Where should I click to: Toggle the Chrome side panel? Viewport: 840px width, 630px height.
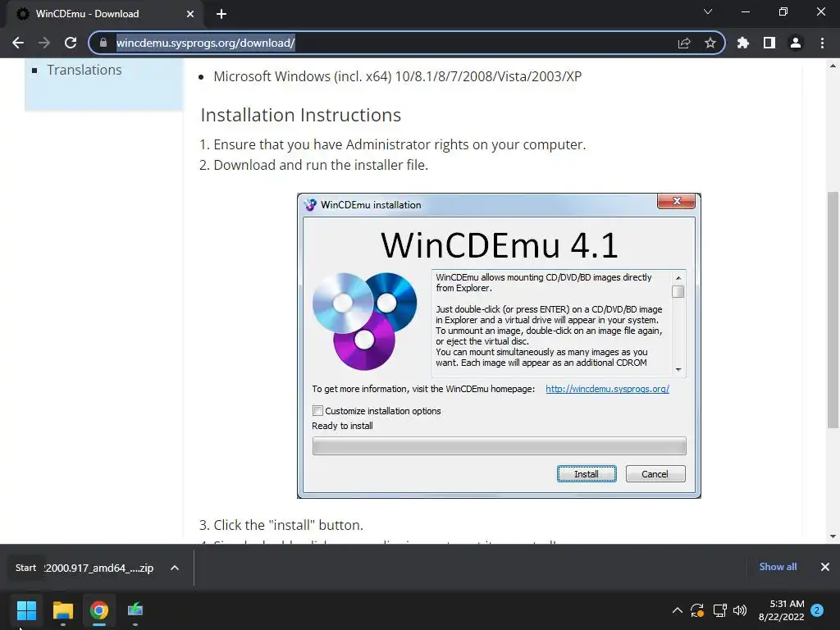tap(769, 43)
